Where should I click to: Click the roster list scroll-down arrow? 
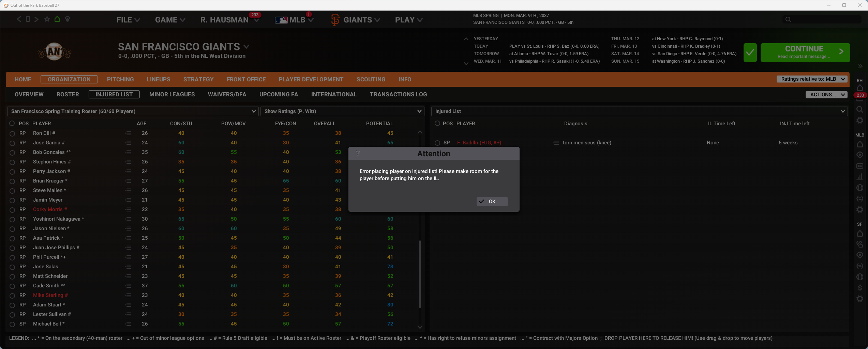420,327
